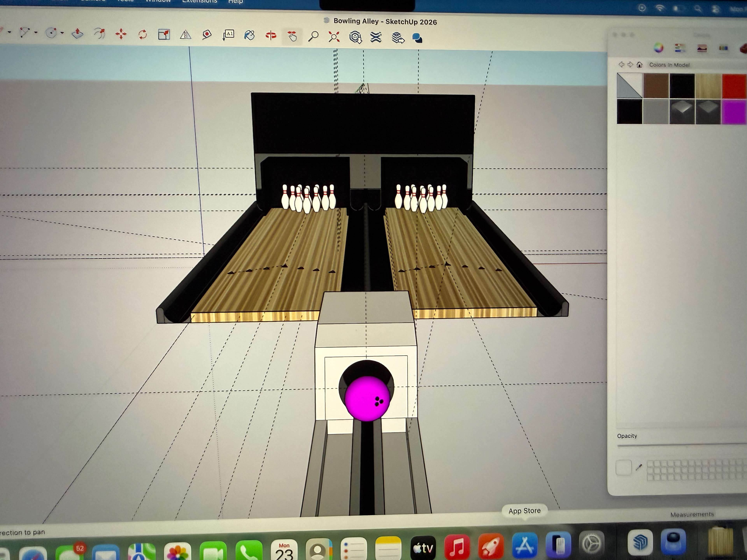Select the Rotate tool
Screen dimensions: 747x560
point(143,34)
